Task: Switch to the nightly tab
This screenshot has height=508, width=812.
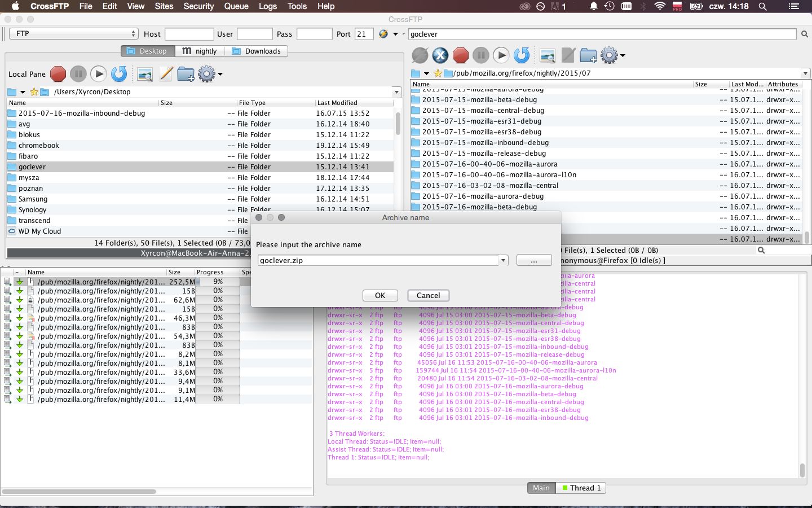Action: pyautogui.click(x=200, y=51)
